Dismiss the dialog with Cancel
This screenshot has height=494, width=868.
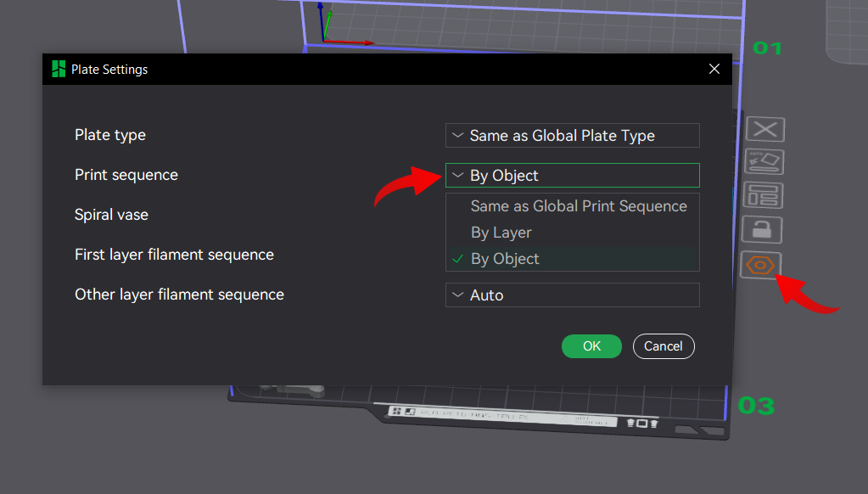664,345
